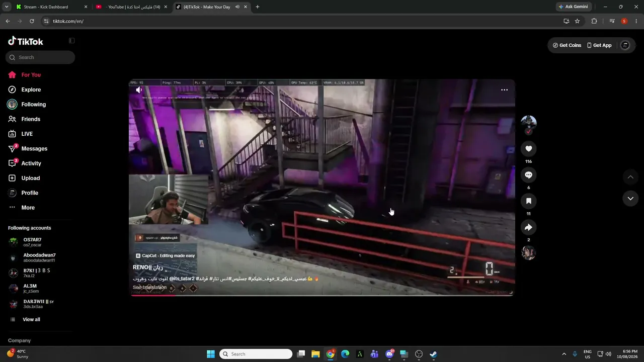Click the TikTok logo
This screenshot has height=362, width=644.
(x=26, y=41)
